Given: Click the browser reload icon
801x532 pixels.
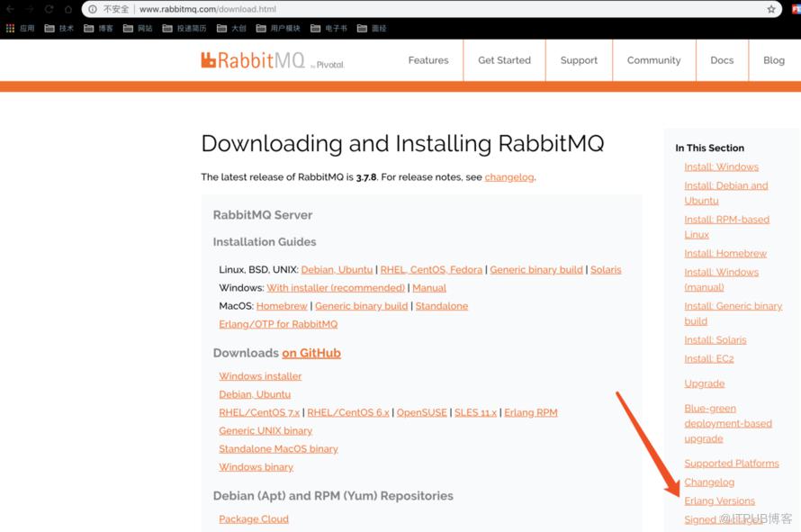Looking at the screenshot, I should pos(49,9).
